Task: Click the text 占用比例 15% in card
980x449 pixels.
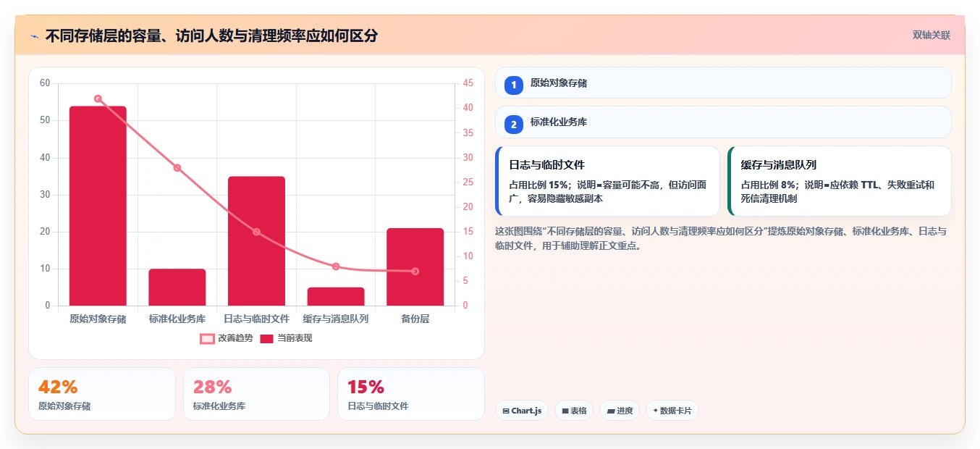Action: click(539, 185)
